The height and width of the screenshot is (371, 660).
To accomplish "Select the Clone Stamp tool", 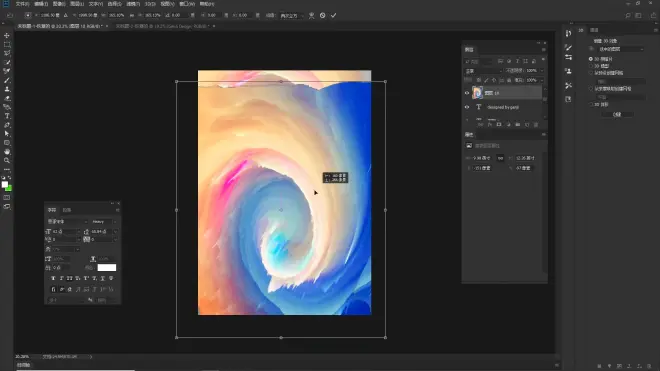I will pos(7,89).
